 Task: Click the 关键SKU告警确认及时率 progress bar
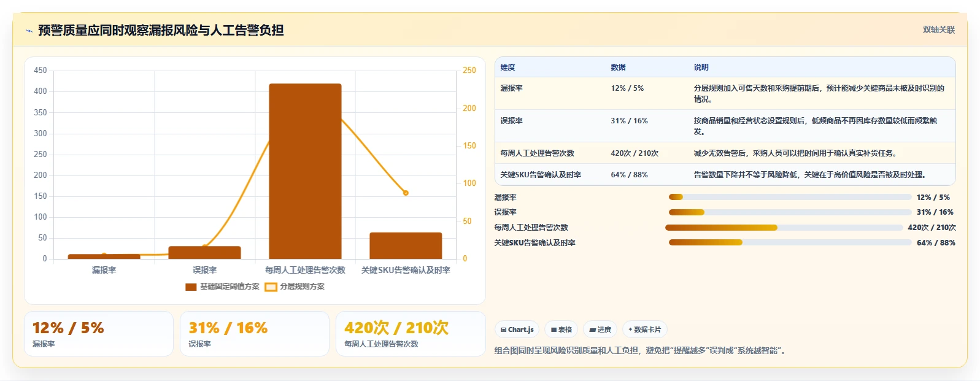click(x=790, y=242)
